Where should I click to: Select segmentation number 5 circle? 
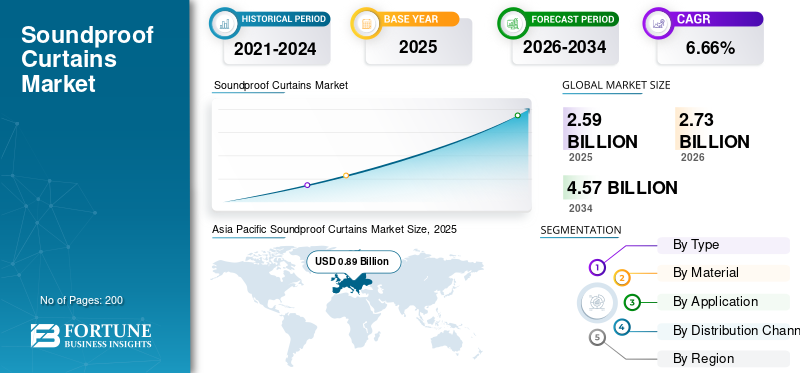pyautogui.click(x=597, y=337)
